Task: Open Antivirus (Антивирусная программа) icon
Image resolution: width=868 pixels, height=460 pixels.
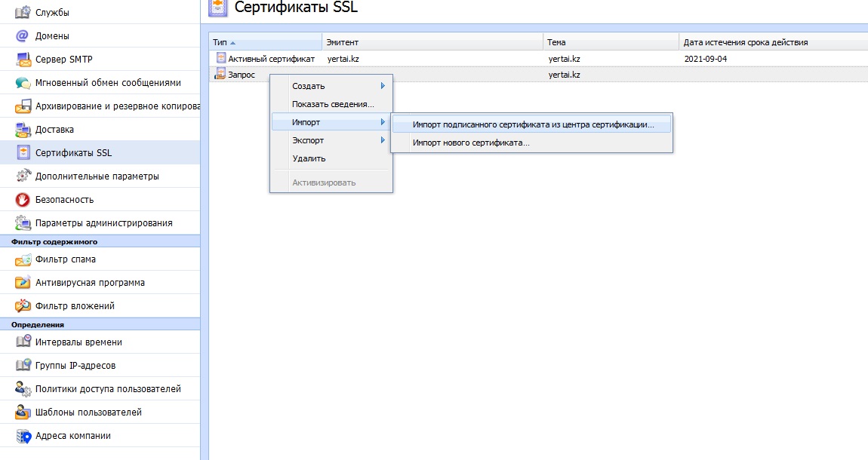Action: tap(23, 283)
